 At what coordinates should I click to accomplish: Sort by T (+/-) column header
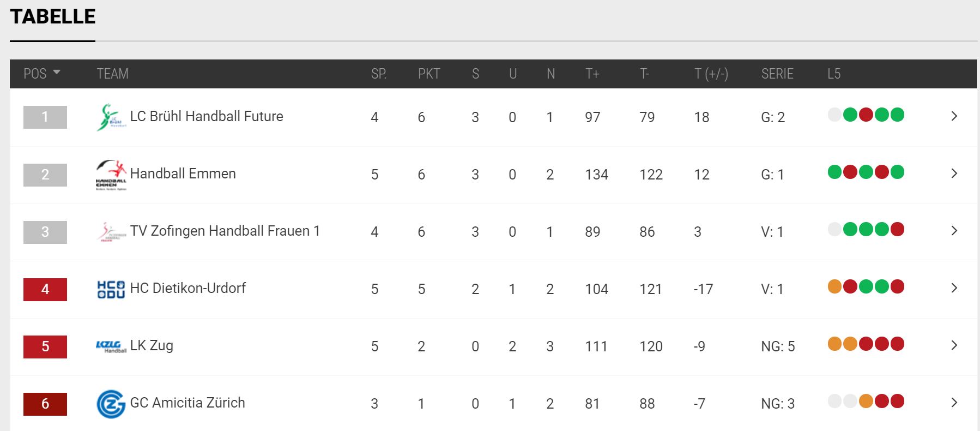711,74
